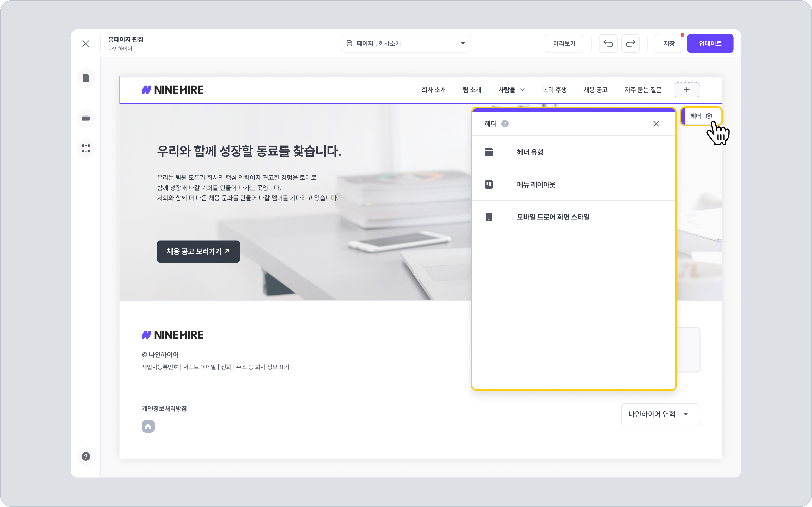Close the 헤더 settings panel
The image size is (812, 507).
coord(656,124)
